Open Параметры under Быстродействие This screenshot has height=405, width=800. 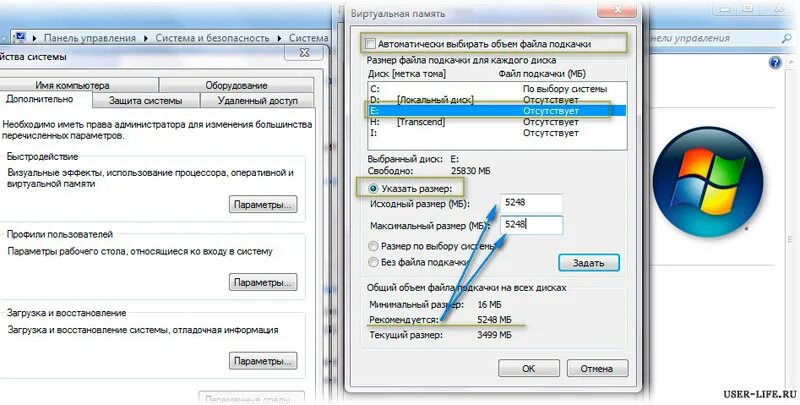point(263,205)
